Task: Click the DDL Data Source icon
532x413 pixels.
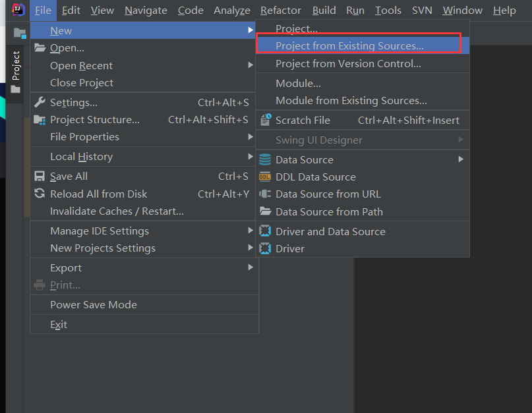Action: click(x=265, y=177)
